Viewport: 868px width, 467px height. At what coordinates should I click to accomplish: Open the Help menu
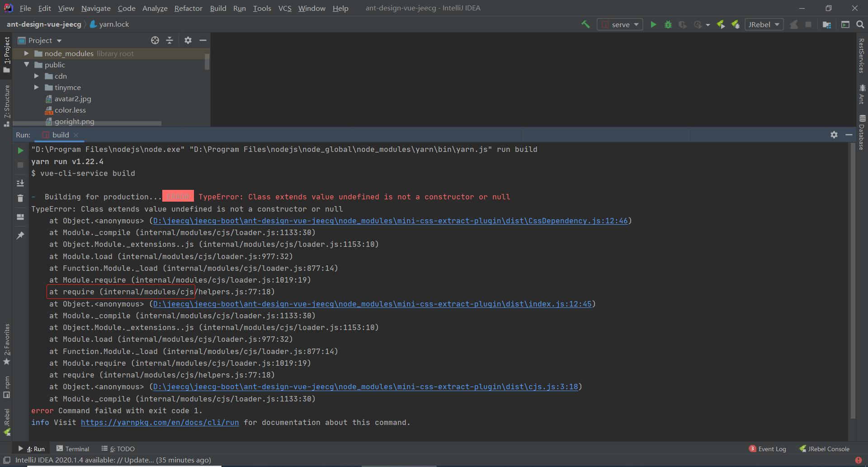tap(340, 8)
